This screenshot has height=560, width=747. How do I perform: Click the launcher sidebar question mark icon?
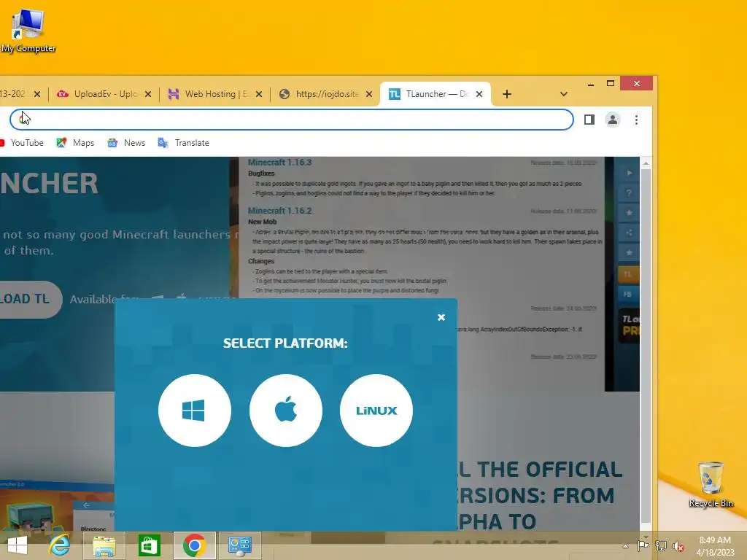click(x=629, y=192)
